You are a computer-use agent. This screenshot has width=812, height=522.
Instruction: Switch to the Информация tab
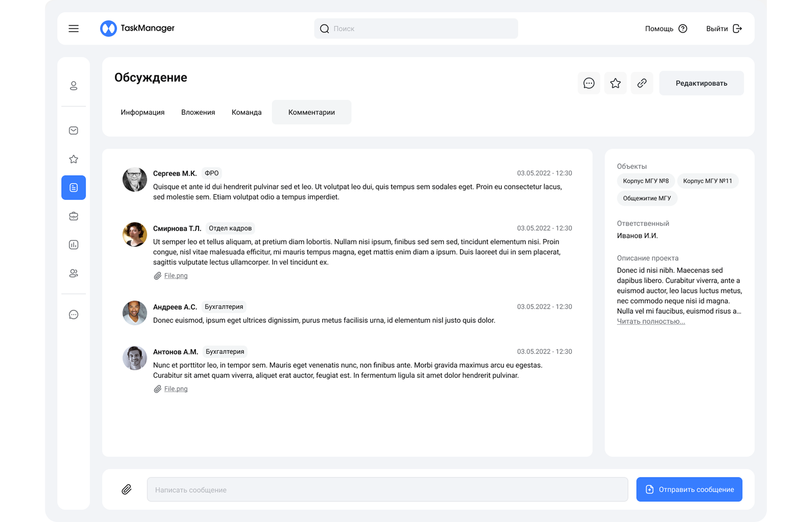click(142, 112)
